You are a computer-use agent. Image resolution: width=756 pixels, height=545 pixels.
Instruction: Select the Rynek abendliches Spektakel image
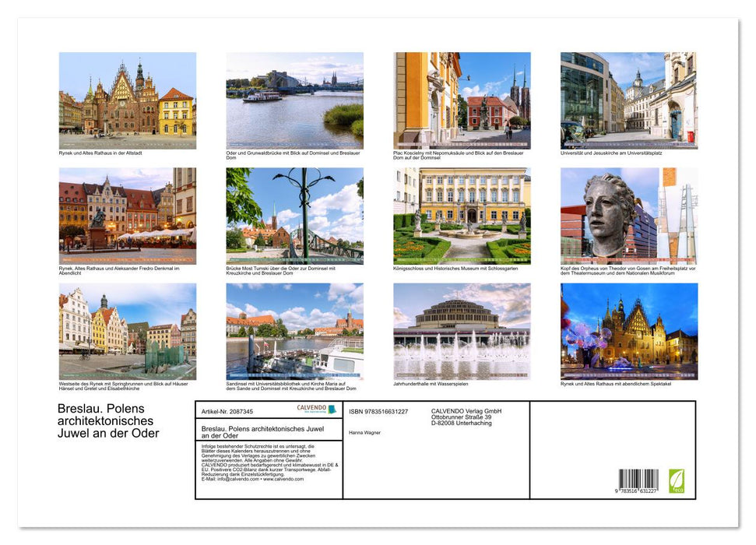[x=632, y=331]
